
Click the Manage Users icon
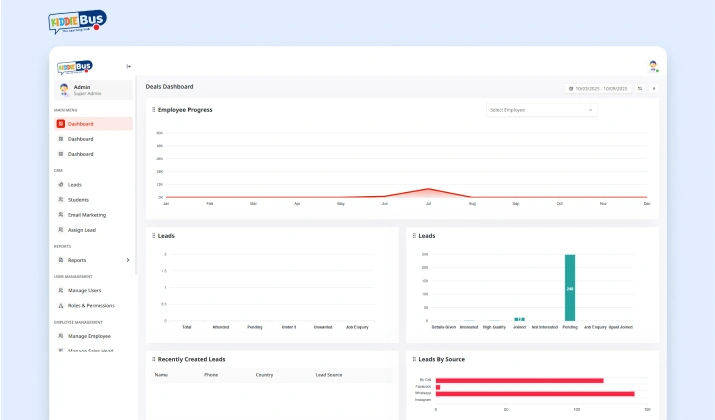pos(61,290)
